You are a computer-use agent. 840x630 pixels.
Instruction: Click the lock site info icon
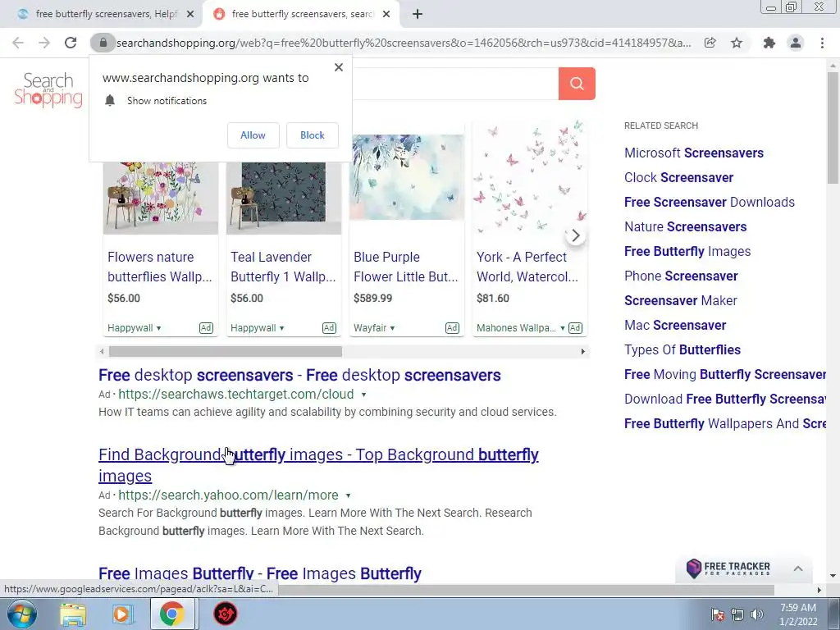coord(103,43)
